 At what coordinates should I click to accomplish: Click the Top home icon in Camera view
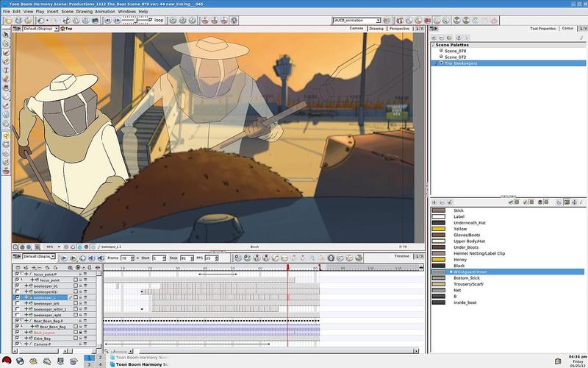(x=63, y=29)
